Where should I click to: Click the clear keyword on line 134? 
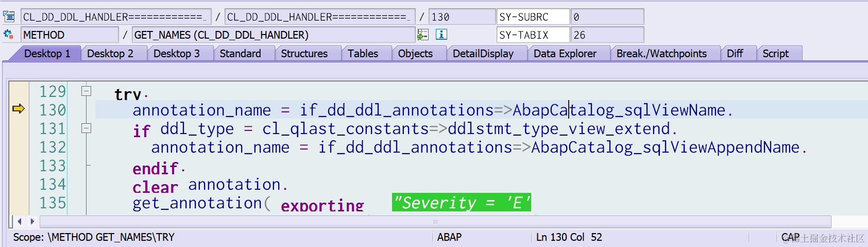155,187
